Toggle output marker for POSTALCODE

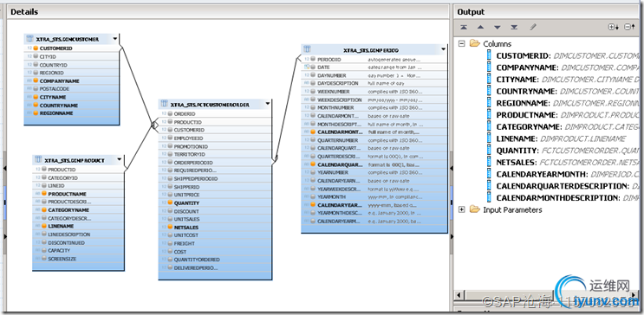(x=36, y=88)
